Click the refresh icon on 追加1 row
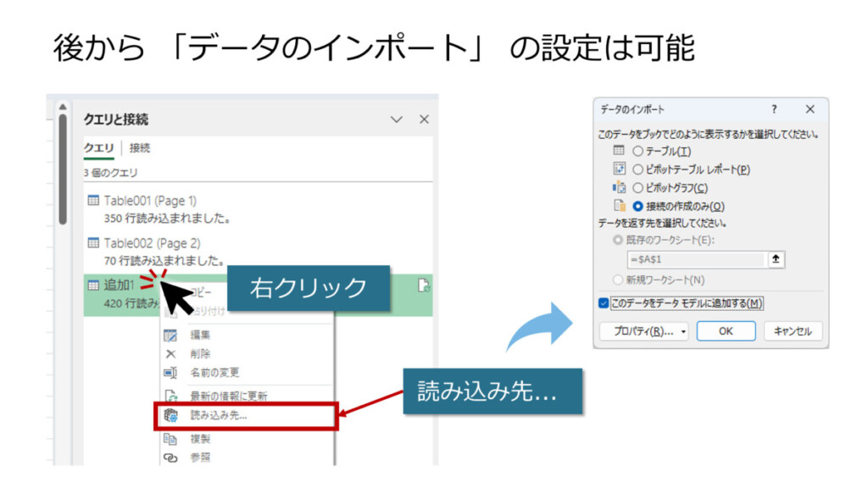This screenshot has width=868, height=488. pyautogui.click(x=421, y=286)
